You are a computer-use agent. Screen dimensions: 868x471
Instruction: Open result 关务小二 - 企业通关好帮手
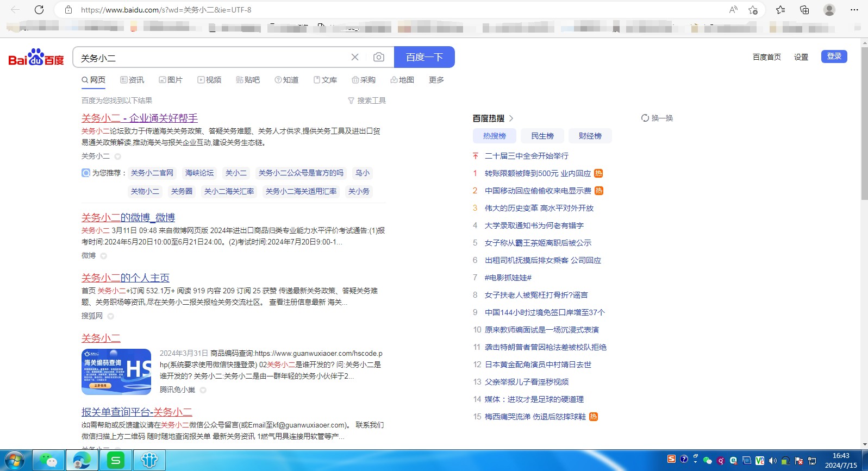tap(140, 118)
